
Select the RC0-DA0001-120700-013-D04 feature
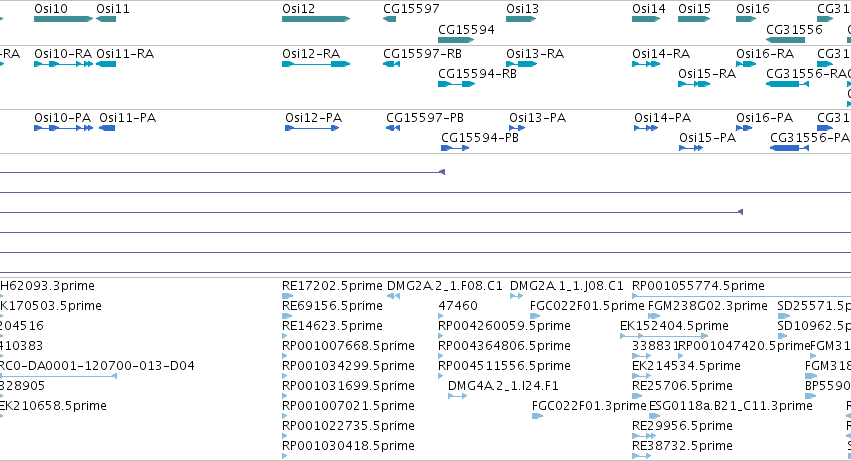click(x=58, y=376)
